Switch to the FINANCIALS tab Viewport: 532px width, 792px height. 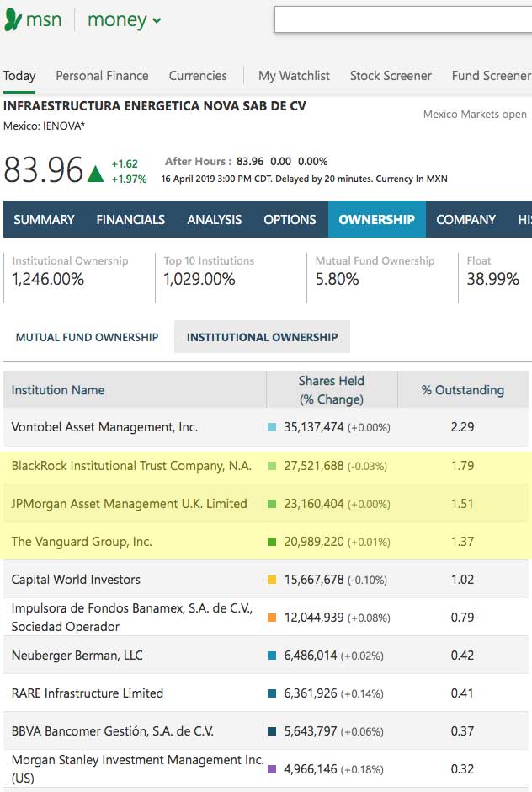click(130, 219)
